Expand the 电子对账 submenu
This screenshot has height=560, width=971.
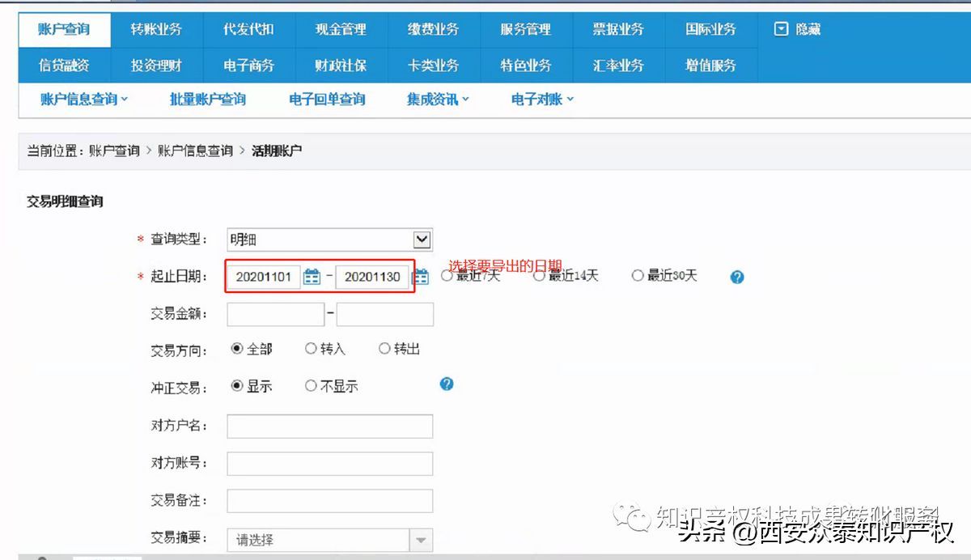point(542,100)
